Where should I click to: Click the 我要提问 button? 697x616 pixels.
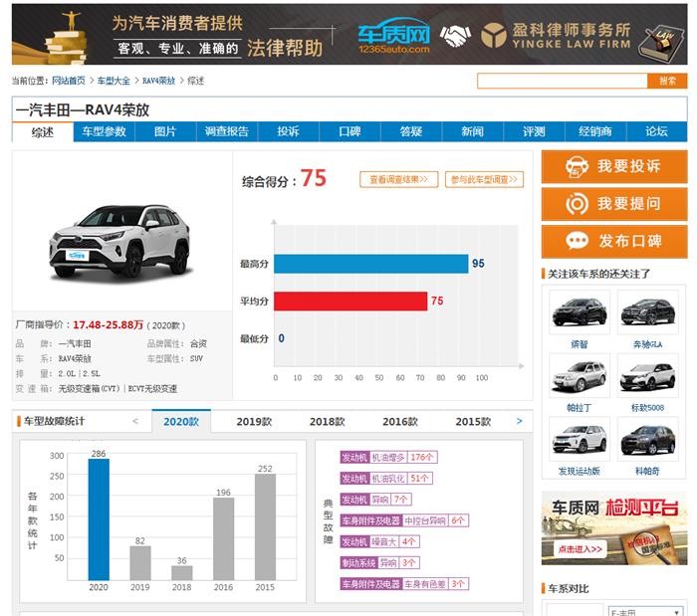coord(614,204)
